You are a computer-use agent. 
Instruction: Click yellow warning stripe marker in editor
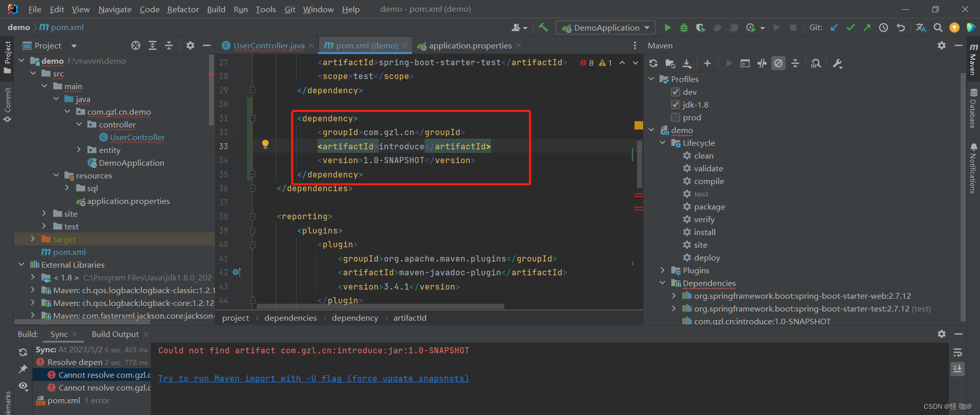click(639, 125)
